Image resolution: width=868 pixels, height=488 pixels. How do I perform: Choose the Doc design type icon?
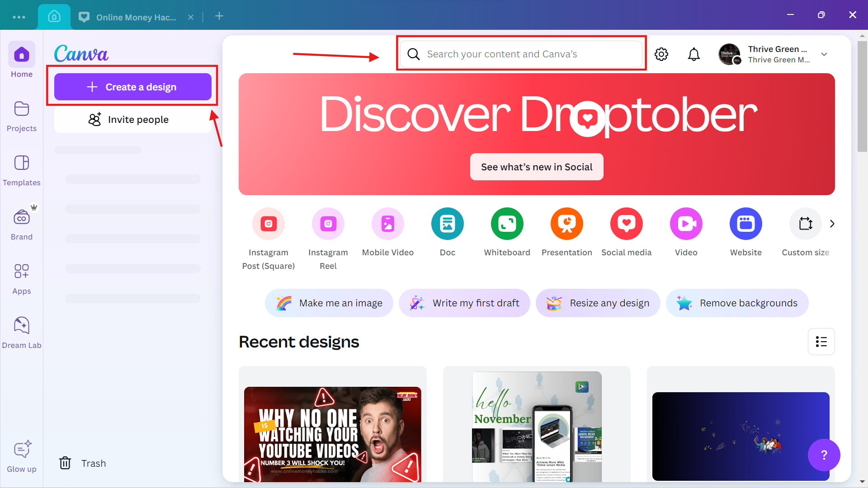tap(447, 224)
